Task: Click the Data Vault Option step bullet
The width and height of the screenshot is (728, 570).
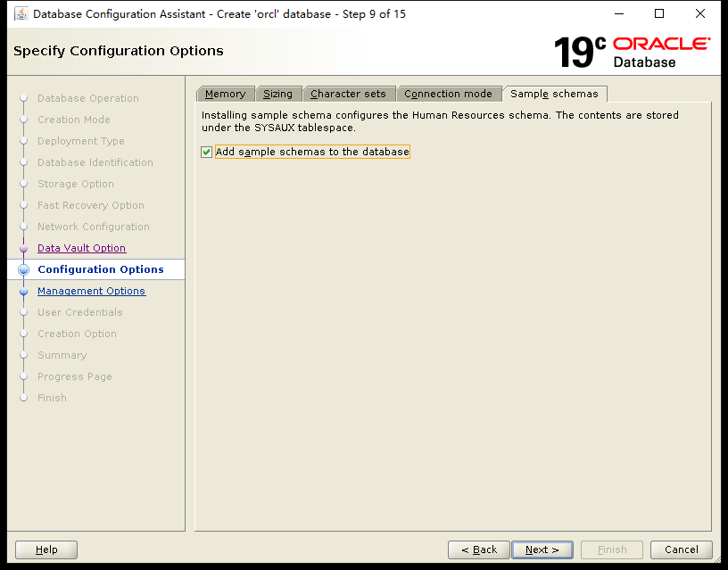Action: (24, 248)
